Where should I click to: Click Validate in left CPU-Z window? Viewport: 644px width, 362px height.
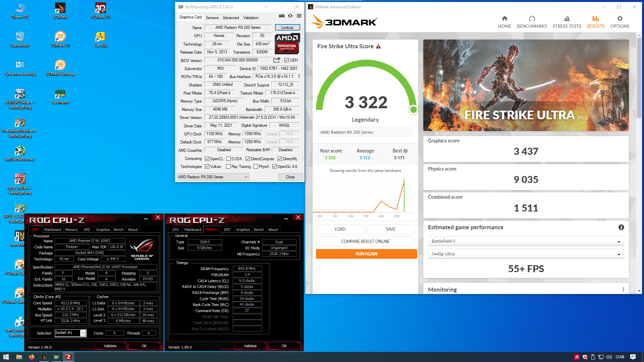[x=110, y=346]
